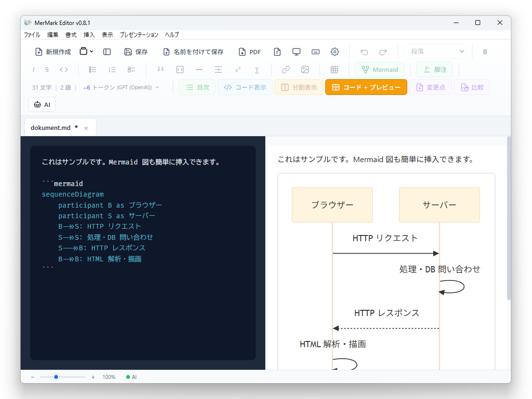Export the document as PDF
The height and width of the screenshot is (399, 532).
coord(250,52)
